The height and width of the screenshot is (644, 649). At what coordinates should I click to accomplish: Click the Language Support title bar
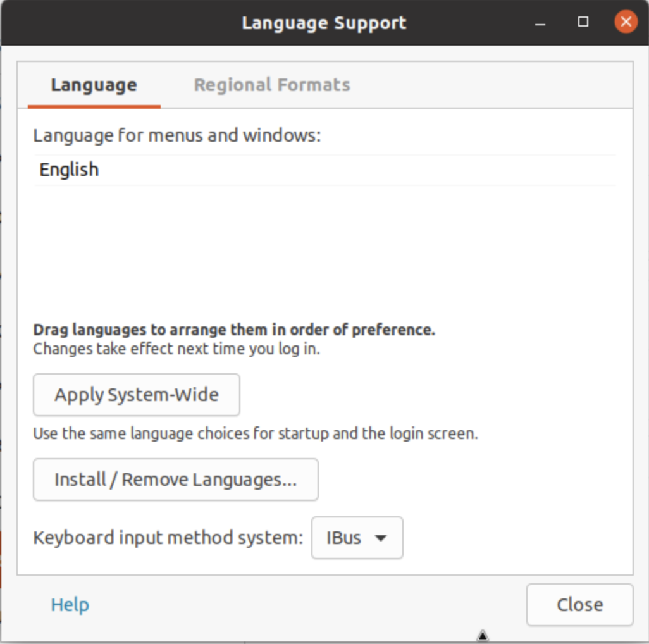(x=324, y=23)
